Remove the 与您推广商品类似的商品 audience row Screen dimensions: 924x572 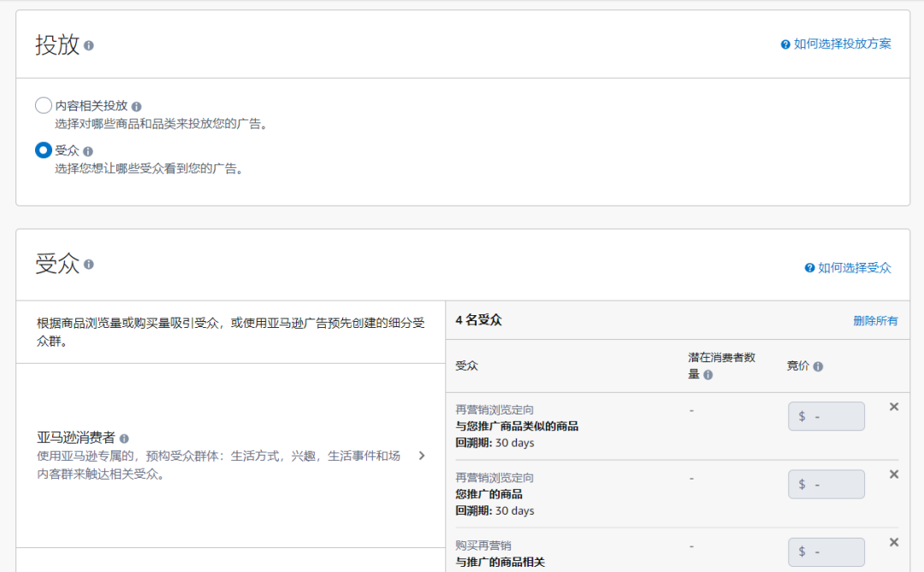[894, 407]
